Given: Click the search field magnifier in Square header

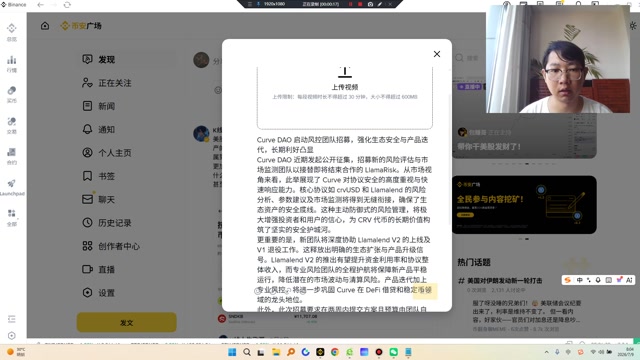Looking at the screenshot, I should 459,58.
